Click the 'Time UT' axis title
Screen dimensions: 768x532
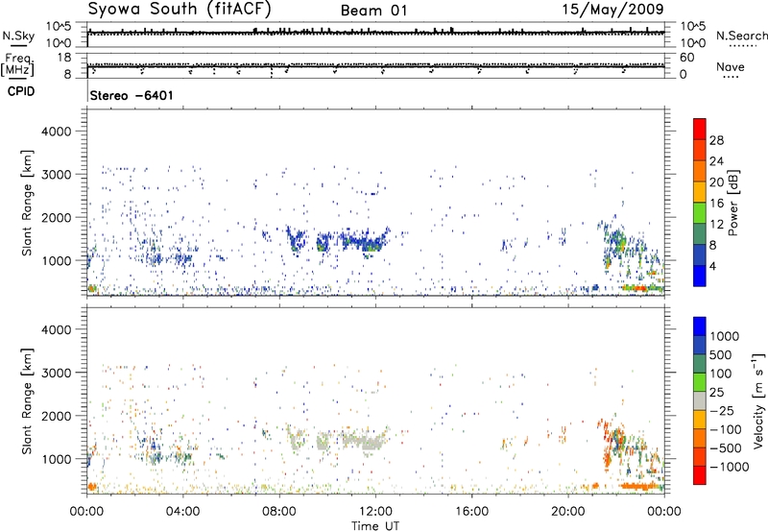(375, 526)
